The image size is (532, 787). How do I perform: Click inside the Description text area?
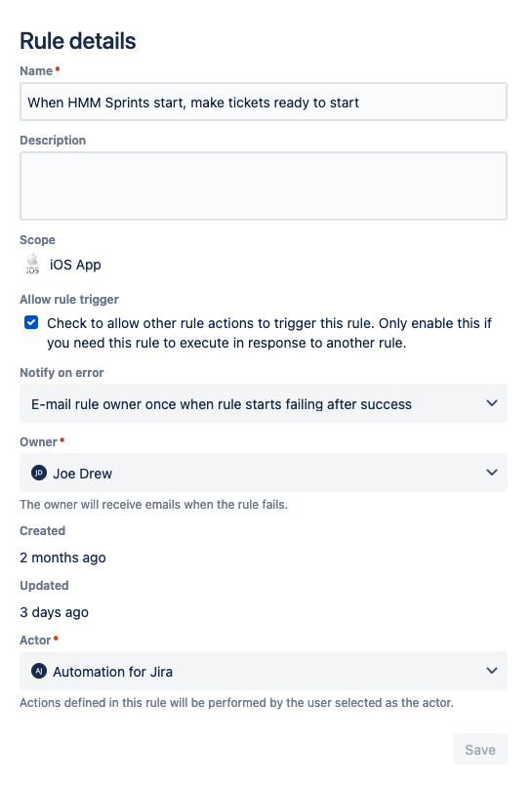coord(264,186)
